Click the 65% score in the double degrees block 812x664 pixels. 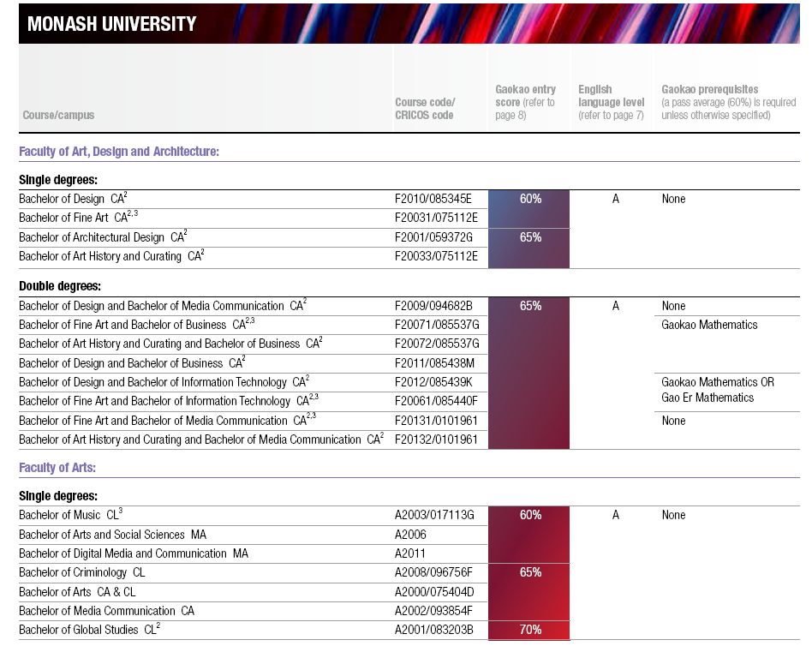530,306
